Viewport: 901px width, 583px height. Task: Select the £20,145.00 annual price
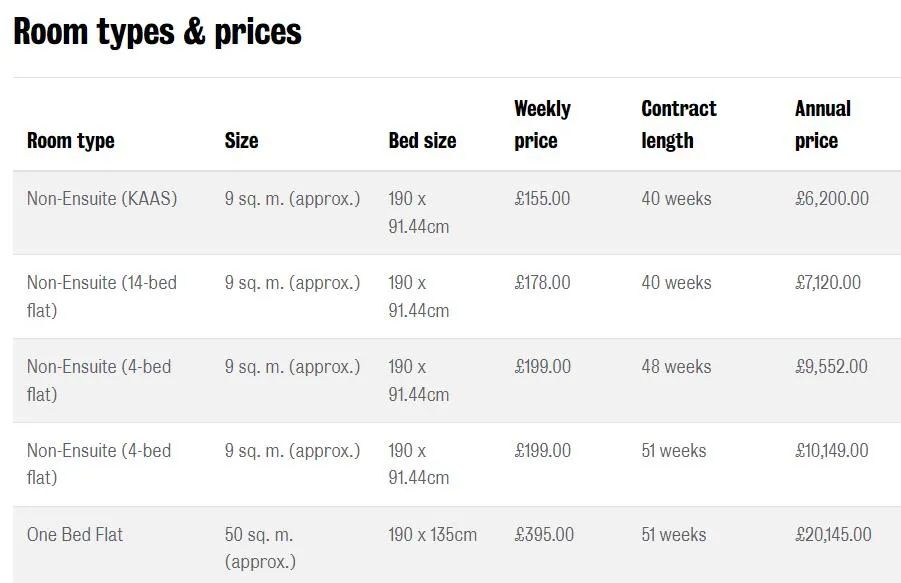[833, 535]
